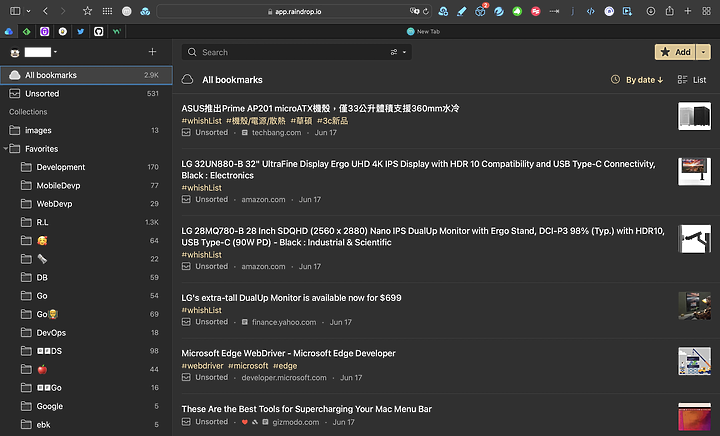Collapse the Favorites collection tree
This screenshot has width=720, height=436.
pyautogui.click(x=6, y=149)
